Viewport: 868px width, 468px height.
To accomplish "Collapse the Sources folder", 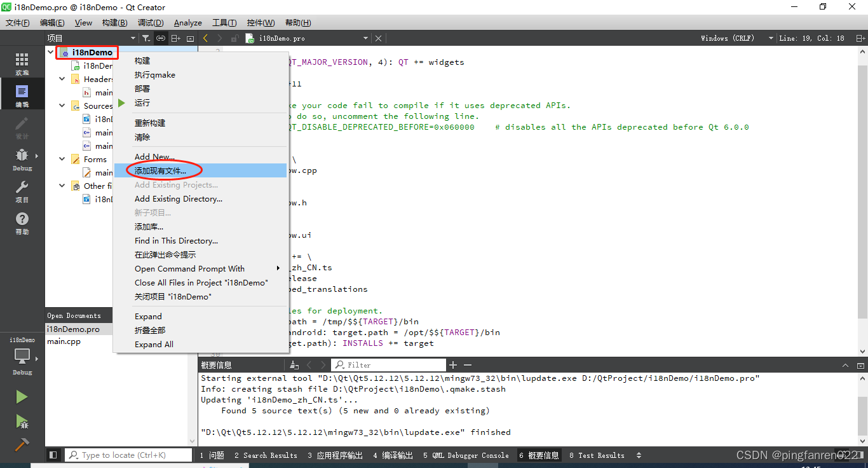I will click(62, 106).
